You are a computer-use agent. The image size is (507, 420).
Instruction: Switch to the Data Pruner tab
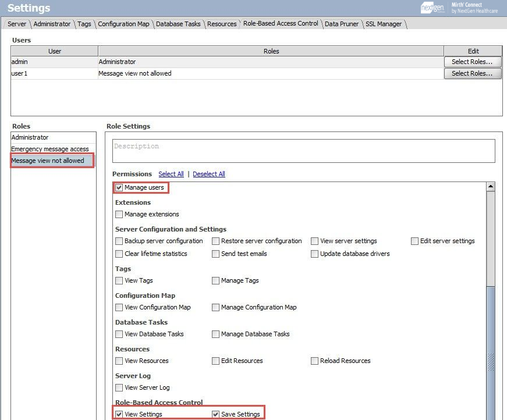[342, 24]
